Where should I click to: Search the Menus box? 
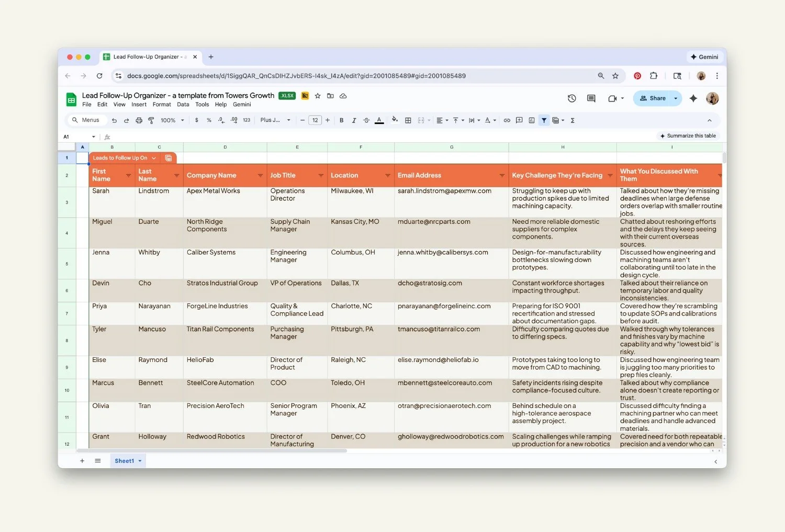point(87,120)
